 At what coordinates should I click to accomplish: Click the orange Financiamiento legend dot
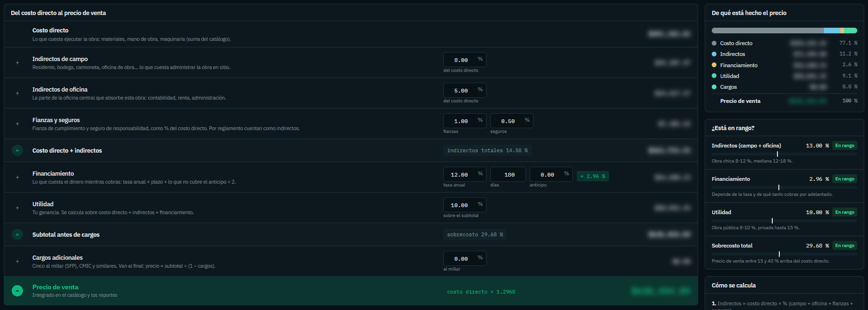[x=714, y=65]
